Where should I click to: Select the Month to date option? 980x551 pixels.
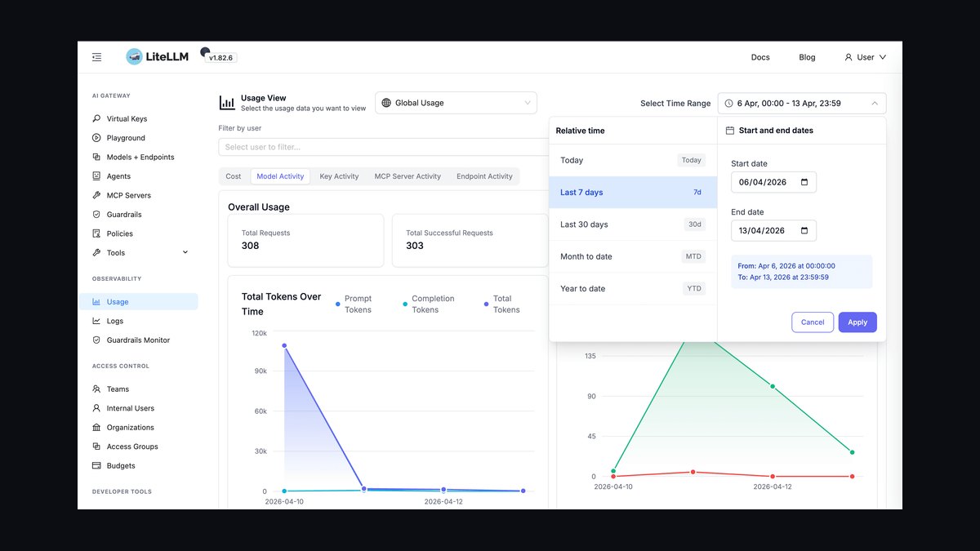pyautogui.click(x=633, y=256)
